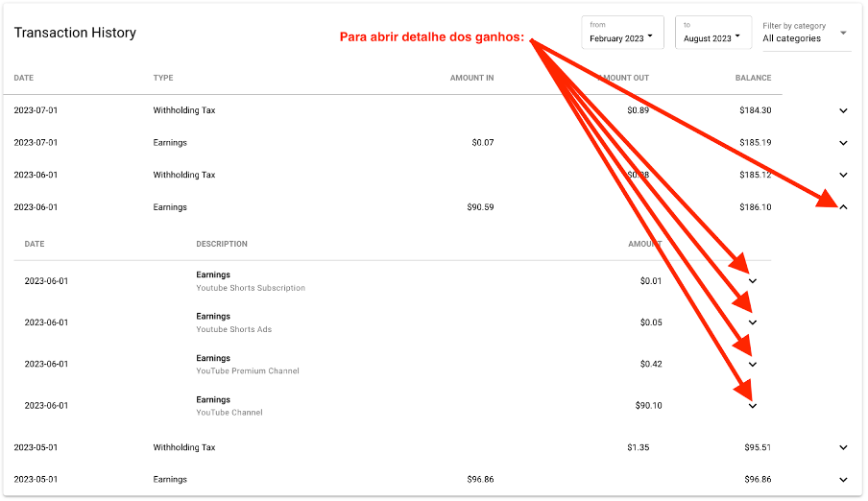Expand Youtube Shorts Ads earnings detail
The image size is (868, 501).
click(x=753, y=322)
